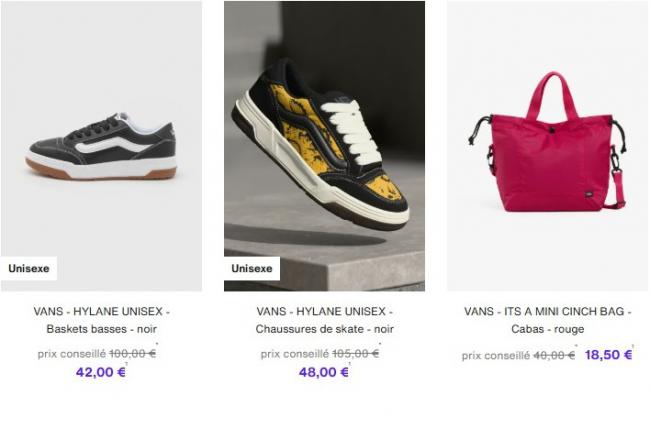Click Unisexe badge on black sneaker
Viewport: 650px width, 428px height.
point(29,269)
